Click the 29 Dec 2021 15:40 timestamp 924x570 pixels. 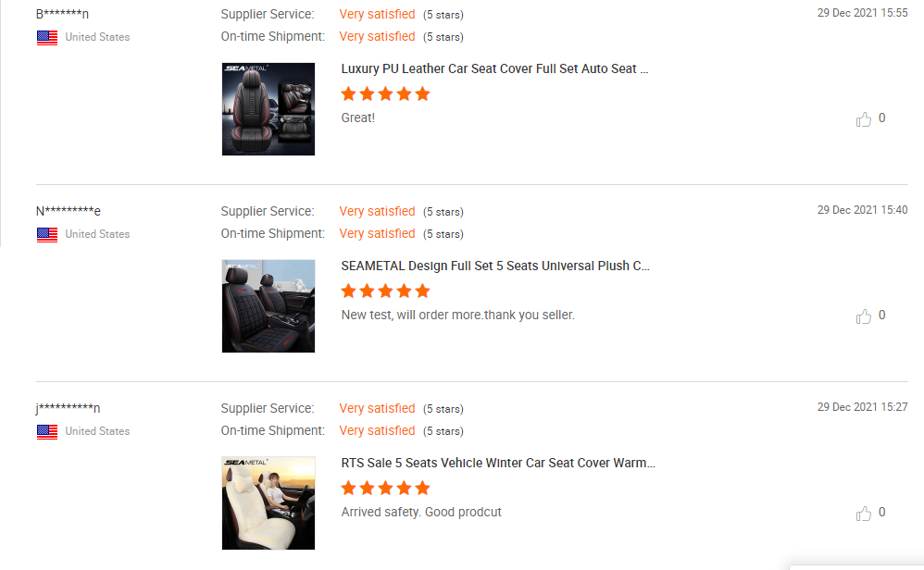[x=862, y=210]
